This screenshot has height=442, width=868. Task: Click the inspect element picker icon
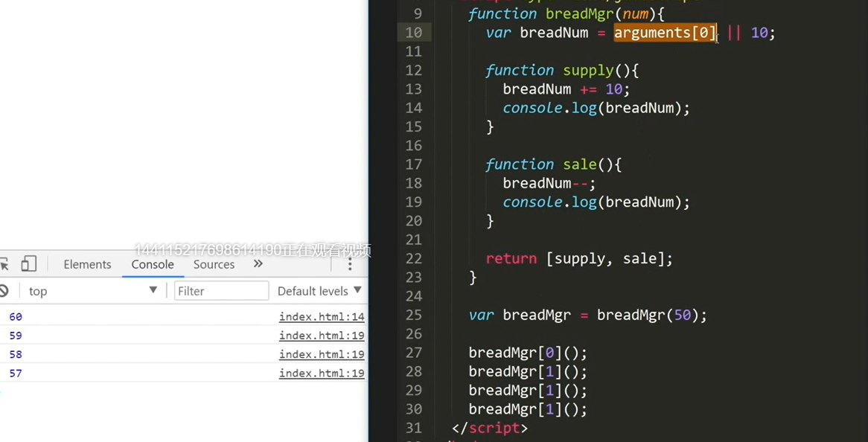point(4,264)
